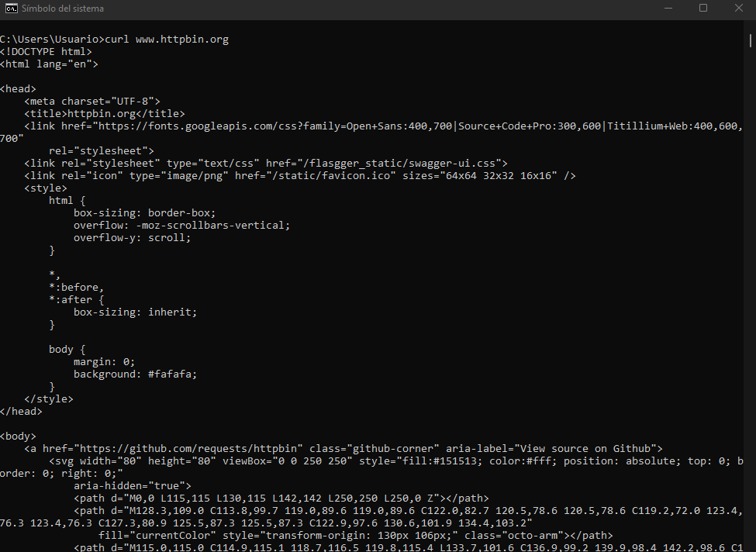
Task: Select the <body> opening tag line
Action: [x=18, y=436]
